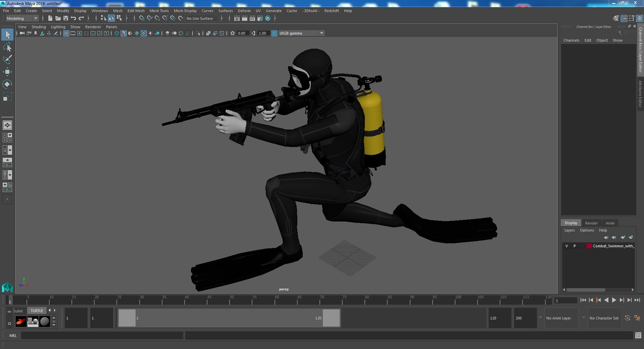The image size is (644, 349).
Task: Toggle visibility V of Combat_Swimmer layer
Action: click(x=566, y=246)
